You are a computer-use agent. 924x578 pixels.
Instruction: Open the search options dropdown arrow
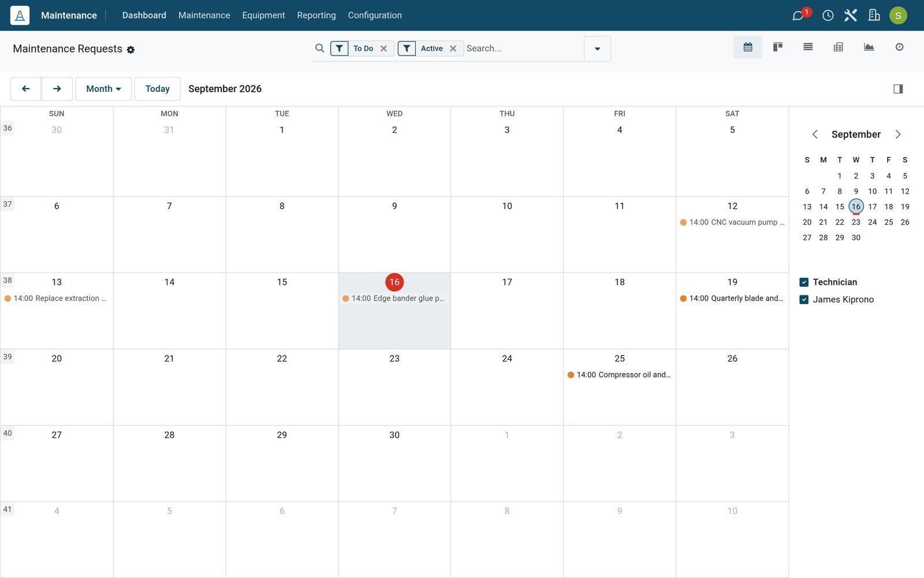click(x=597, y=49)
